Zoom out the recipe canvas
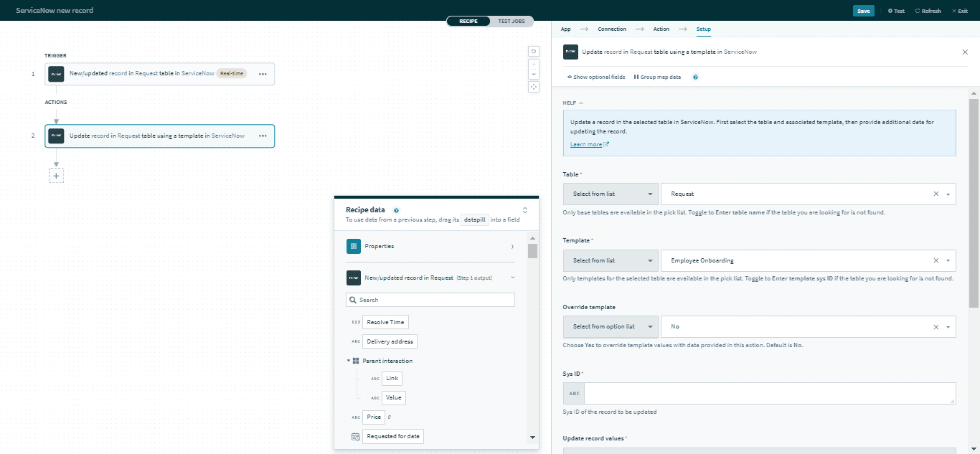Screen dimensions: 980x454 pos(534,74)
